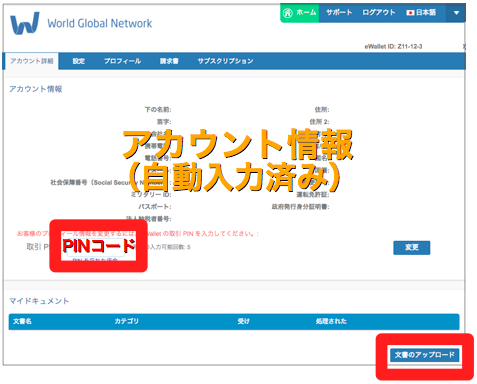Go to ホーム in top bar
The image size is (477, 384).
tap(300, 13)
